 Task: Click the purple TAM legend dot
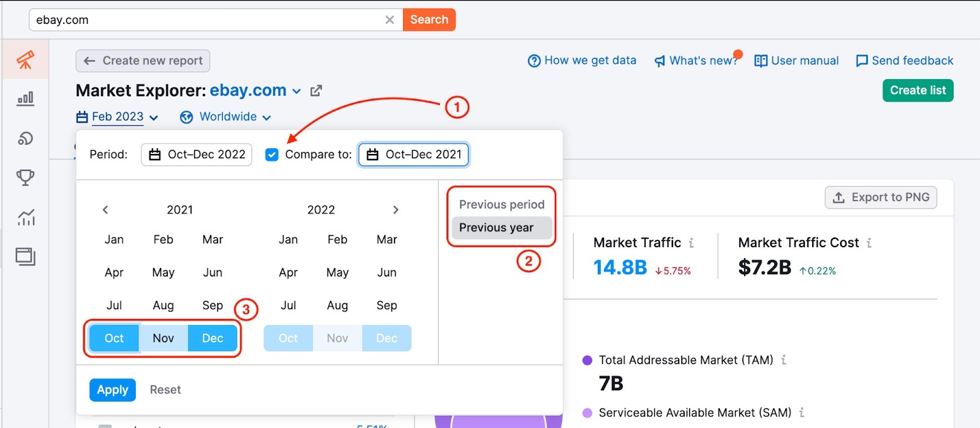coord(587,361)
